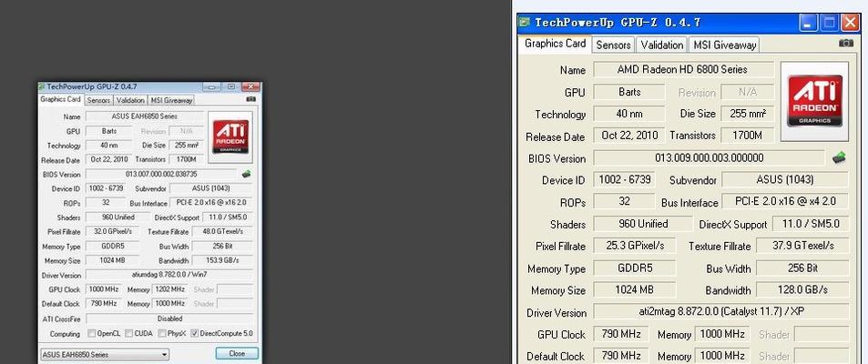Viewport: 868px width, 364px height.
Task: Minimize the large GPU-Z window
Action: coord(808,22)
